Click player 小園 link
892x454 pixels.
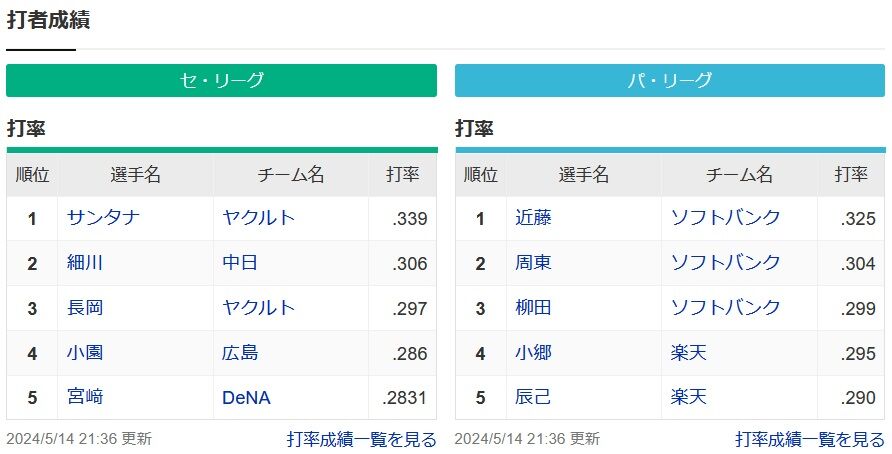click(85, 353)
